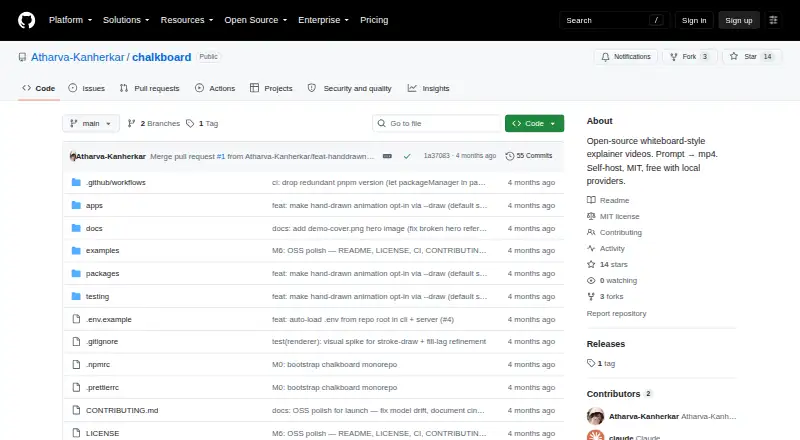The height and width of the screenshot is (440, 800).
Task: View the 1 Tag link
Action: [203, 124]
